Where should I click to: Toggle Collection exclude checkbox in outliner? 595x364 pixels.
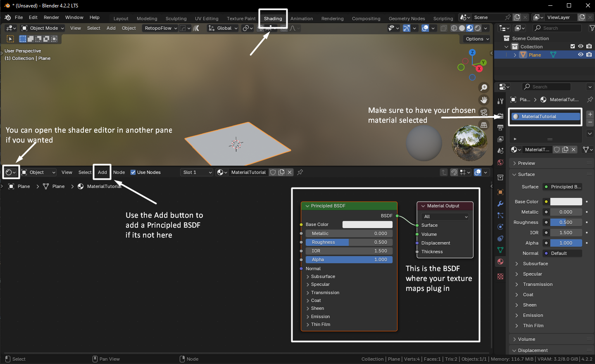pos(573,46)
